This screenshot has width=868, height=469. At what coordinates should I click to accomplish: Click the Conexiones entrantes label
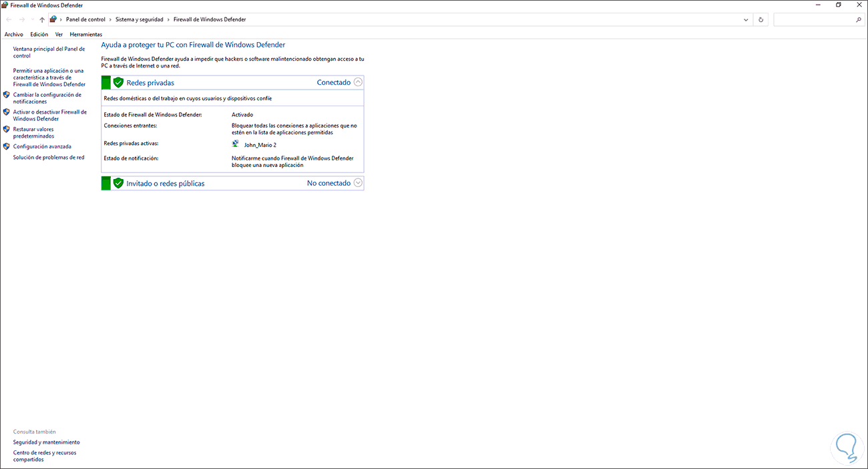(x=130, y=126)
